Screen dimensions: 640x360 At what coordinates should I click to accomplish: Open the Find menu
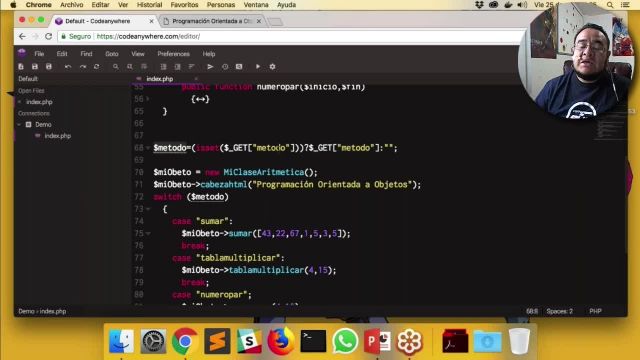(86, 54)
